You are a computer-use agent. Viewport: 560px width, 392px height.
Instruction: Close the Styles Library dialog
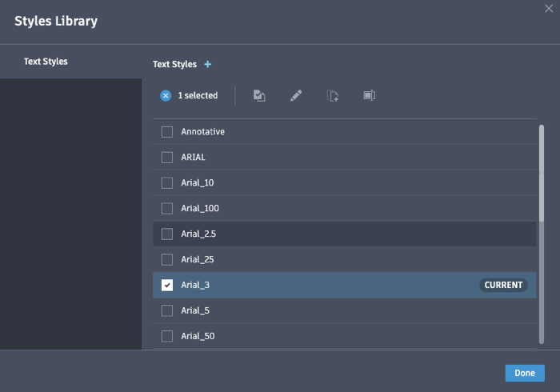click(548, 9)
